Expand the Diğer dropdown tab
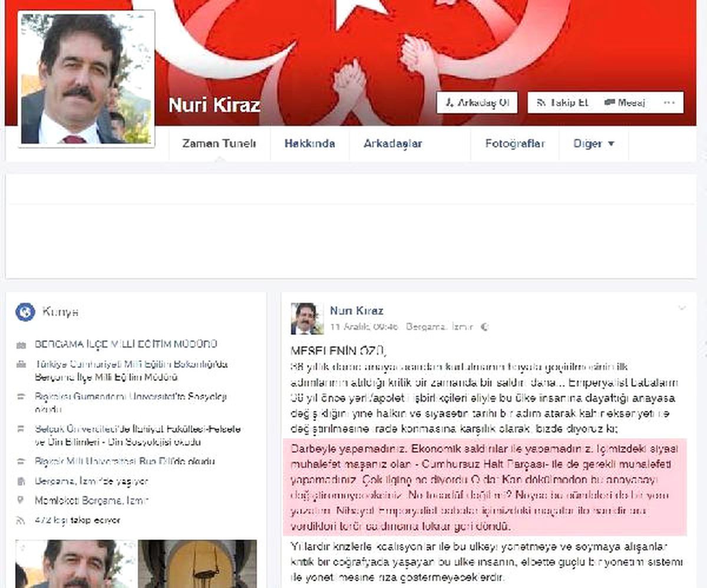 (594, 144)
